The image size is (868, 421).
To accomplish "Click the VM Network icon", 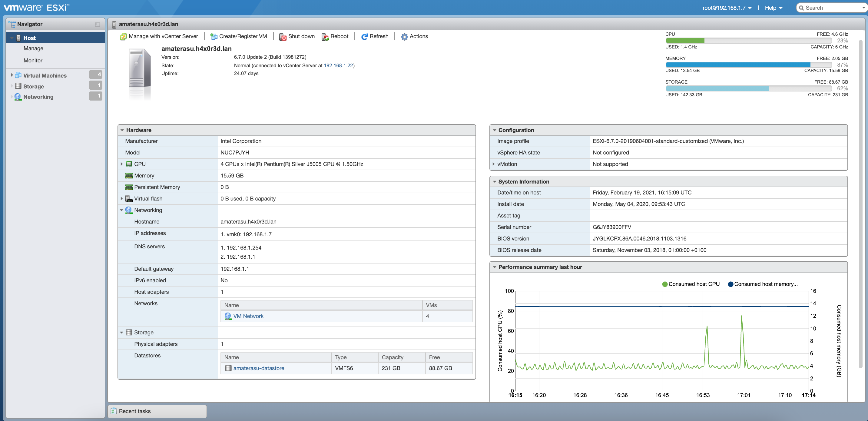I will pos(228,316).
